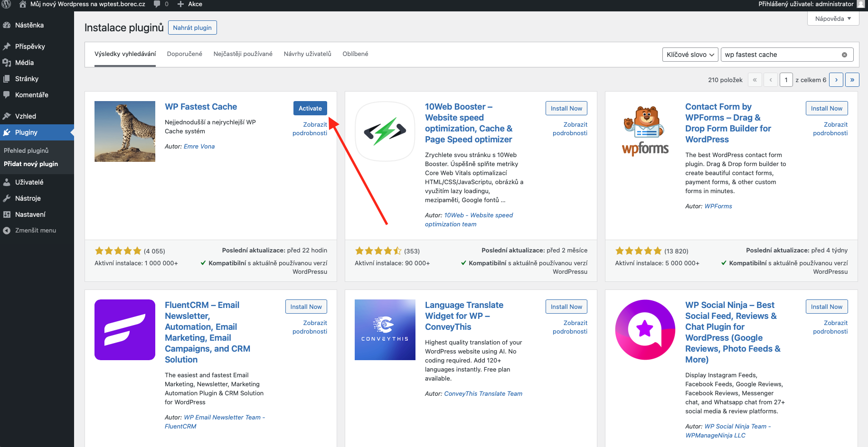Image resolution: width=868 pixels, height=447 pixels.
Task: Install Language Translate Widget ConveyThis now
Action: [x=566, y=307]
